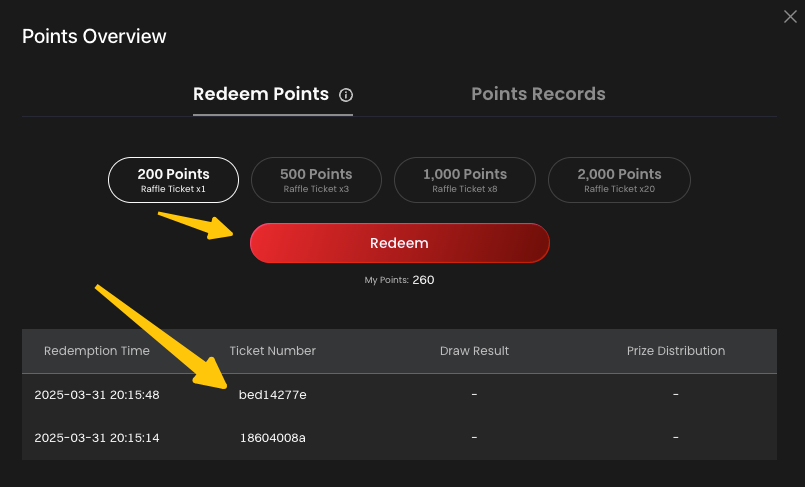Click the Redemption Time column header
The height and width of the screenshot is (487, 805).
[x=97, y=351]
